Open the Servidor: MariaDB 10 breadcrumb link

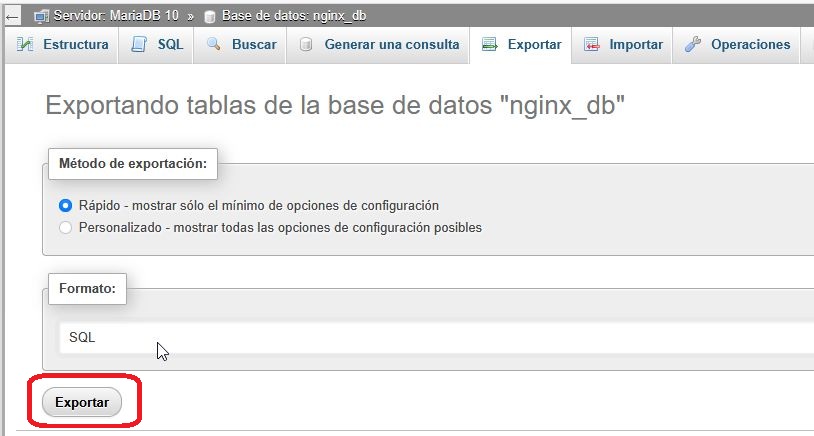point(116,17)
